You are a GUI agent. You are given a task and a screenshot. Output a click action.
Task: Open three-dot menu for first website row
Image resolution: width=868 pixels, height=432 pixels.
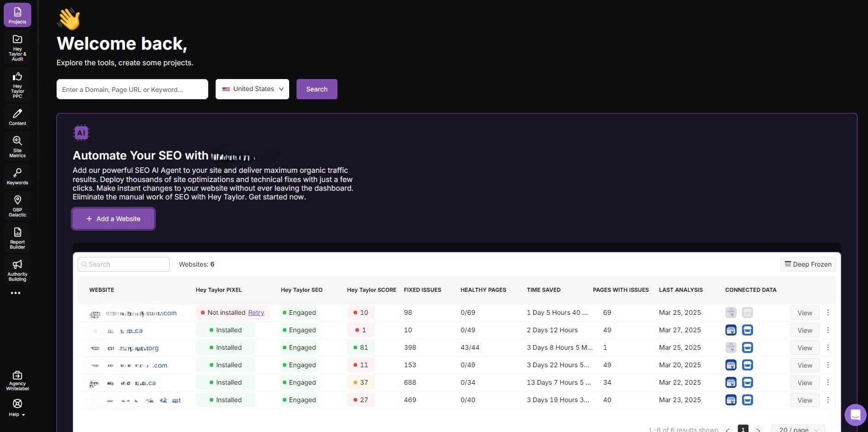(828, 313)
